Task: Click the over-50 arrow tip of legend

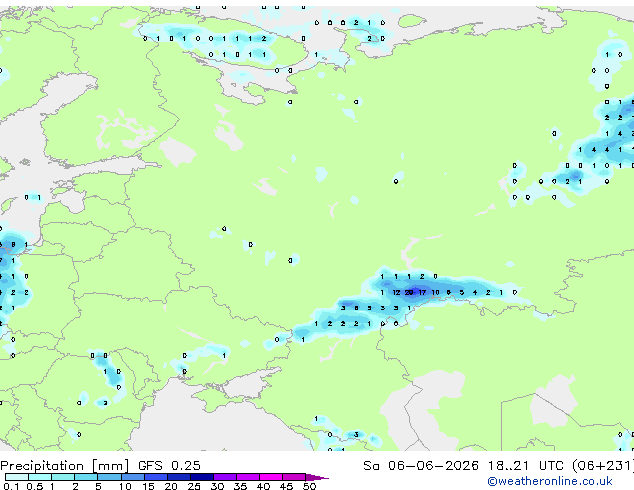Action: click(317, 477)
